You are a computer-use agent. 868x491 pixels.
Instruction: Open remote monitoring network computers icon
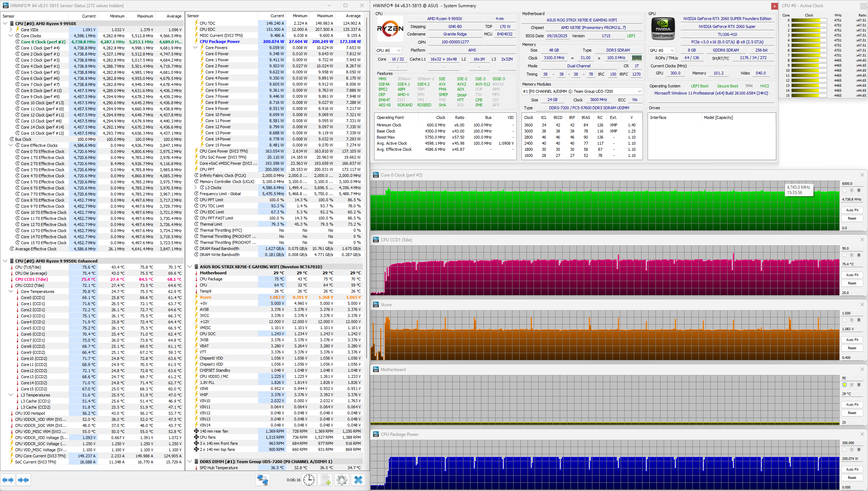coord(262,480)
